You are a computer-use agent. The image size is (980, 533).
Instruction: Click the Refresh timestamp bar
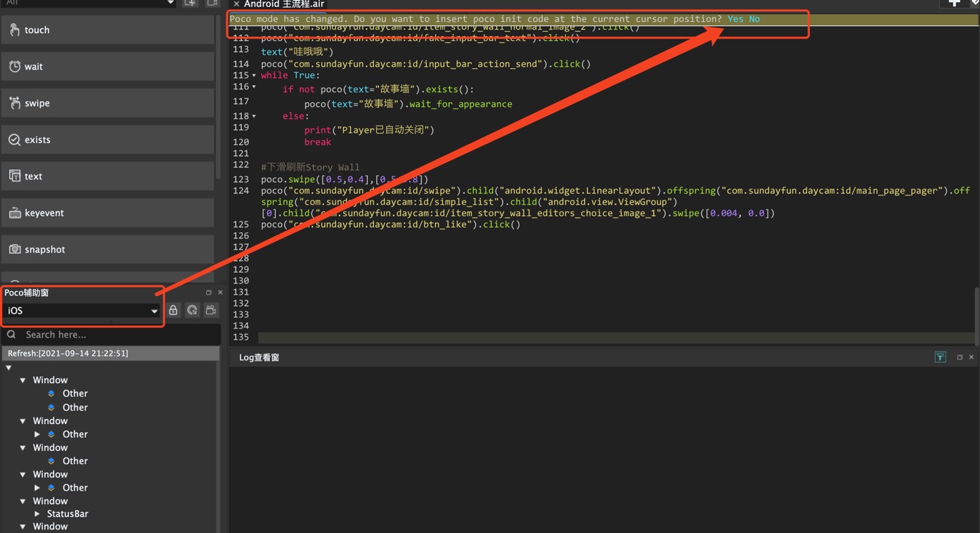(x=110, y=353)
